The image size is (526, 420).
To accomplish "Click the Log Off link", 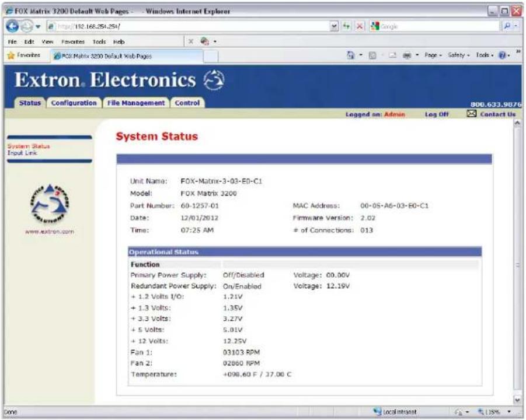I will pyautogui.click(x=437, y=114).
